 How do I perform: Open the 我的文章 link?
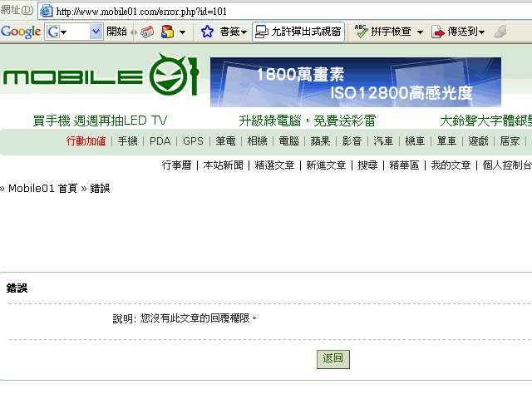click(x=451, y=165)
